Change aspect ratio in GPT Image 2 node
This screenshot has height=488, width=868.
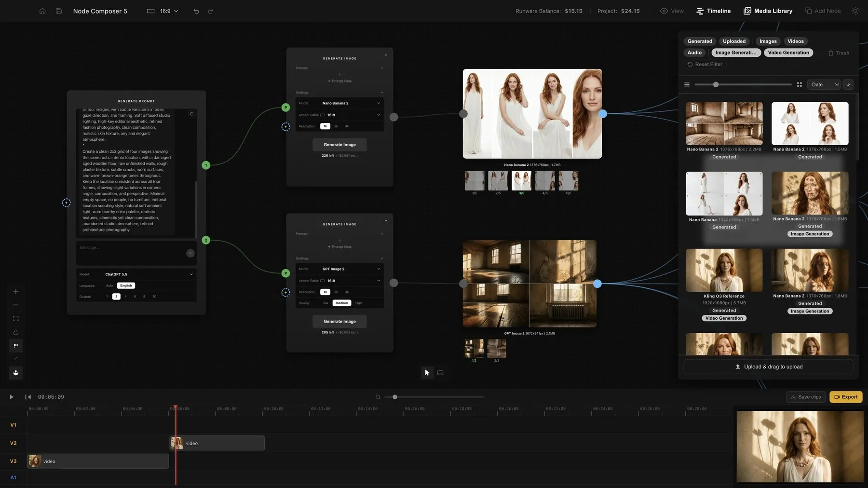point(351,281)
